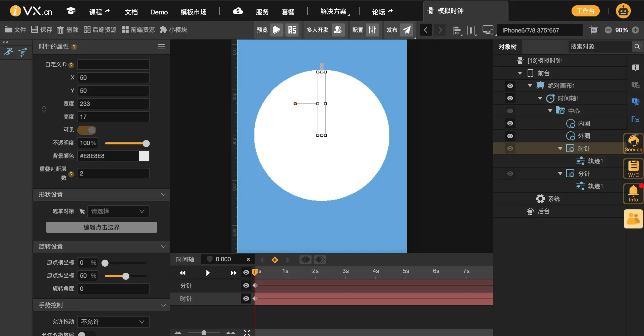Click the search objects magnifier icon
Viewport: 644px width, 336px height.
[x=637, y=47]
